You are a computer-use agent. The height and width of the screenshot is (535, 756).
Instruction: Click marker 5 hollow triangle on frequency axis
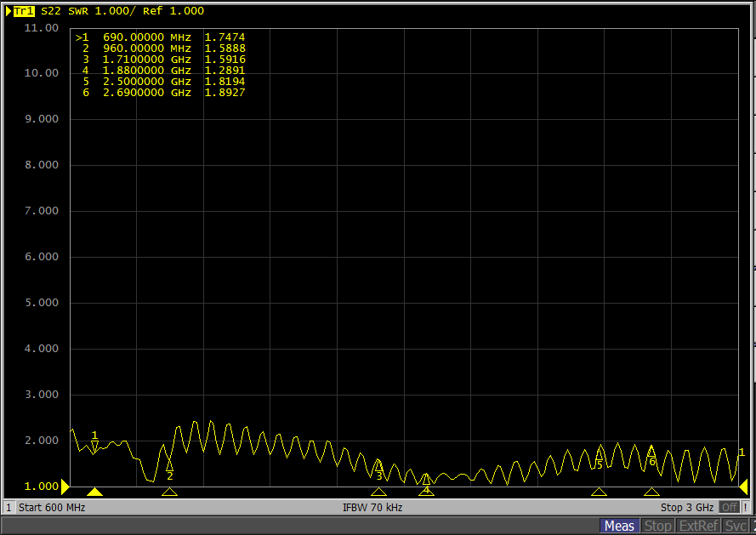[x=599, y=492]
